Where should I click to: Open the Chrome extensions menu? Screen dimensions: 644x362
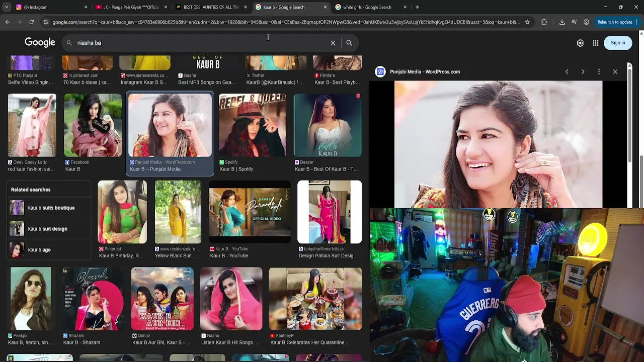coord(544,22)
